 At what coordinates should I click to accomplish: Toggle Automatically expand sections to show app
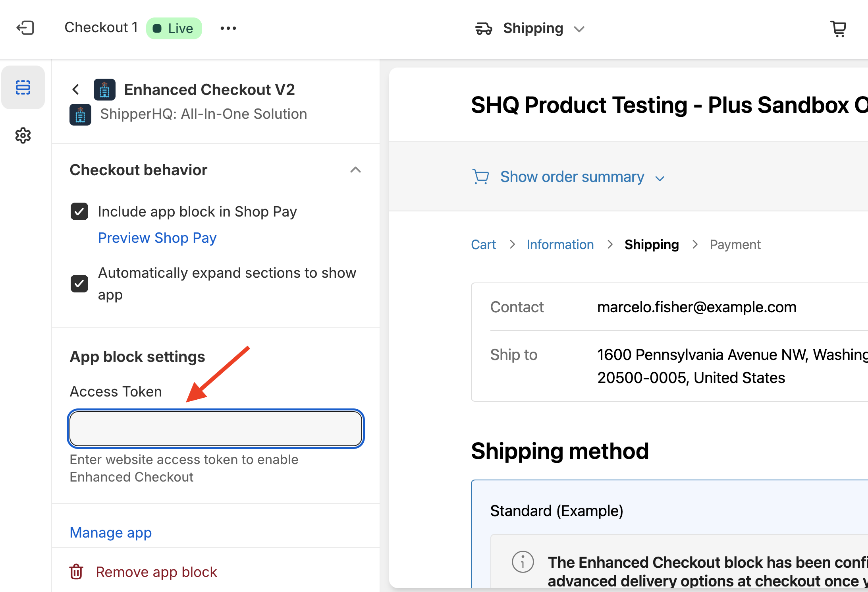click(x=79, y=284)
